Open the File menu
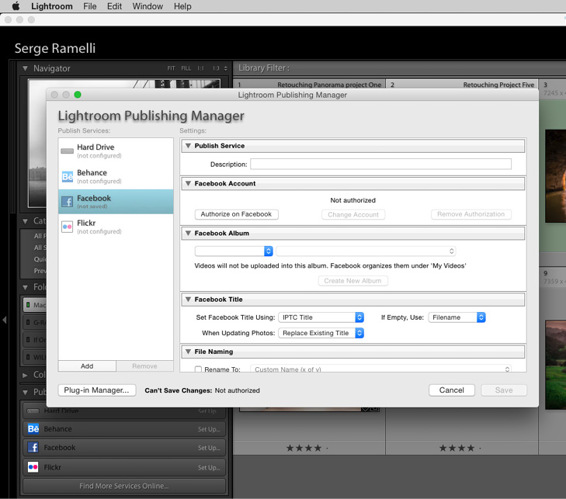Image resolution: width=566 pixels, height=499 pixels. [90, 6]
